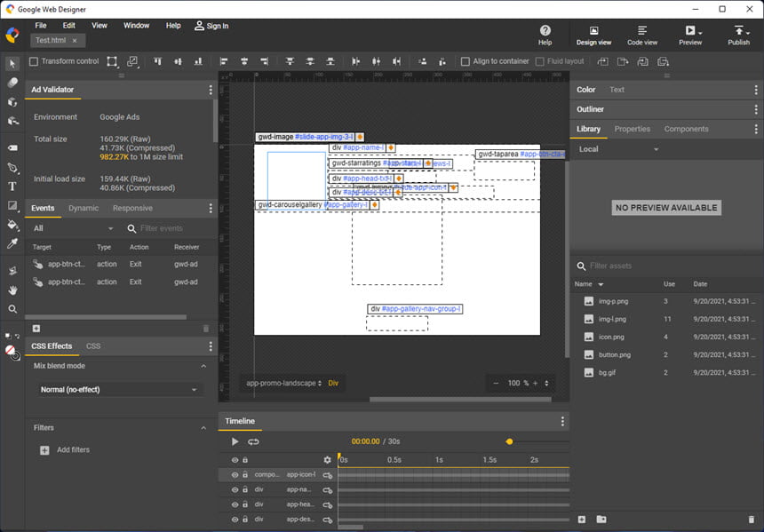764x532 pixels.
Task: Switch to the Properties tab
Action: click(632, 129)
